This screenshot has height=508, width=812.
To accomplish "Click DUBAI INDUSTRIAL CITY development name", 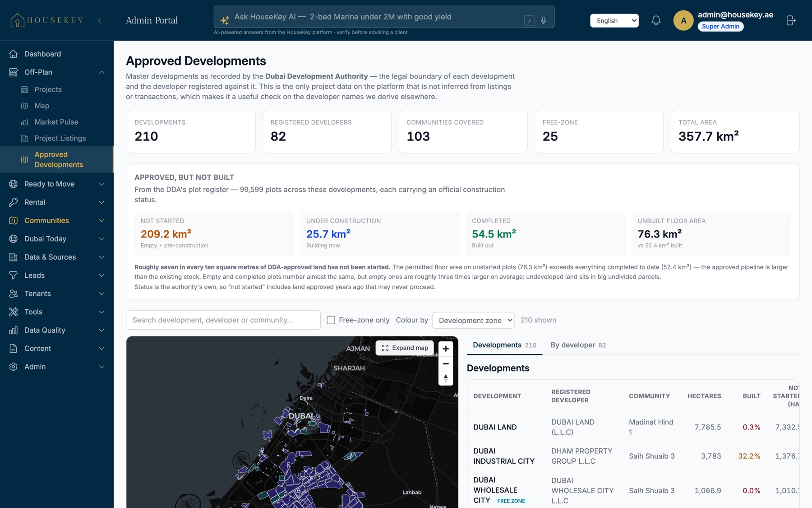I will pyautogui.click(x=504, y=456).
